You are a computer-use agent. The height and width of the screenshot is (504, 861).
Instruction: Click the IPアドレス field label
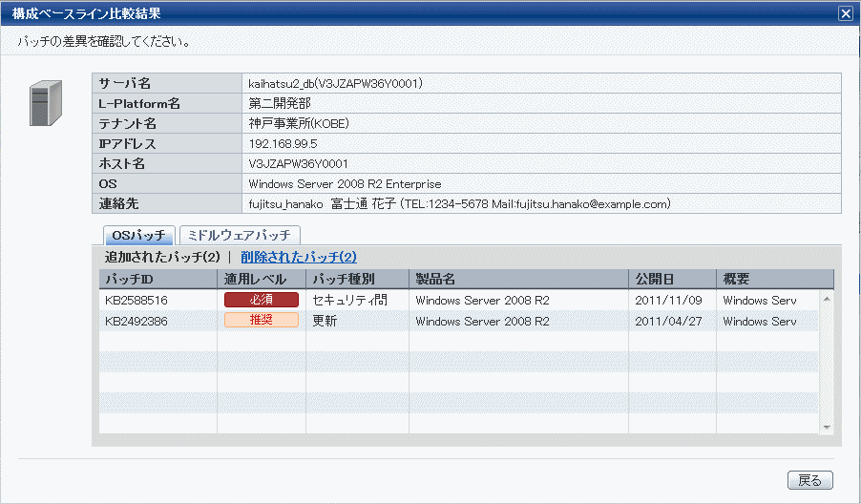tap(127, 144)
